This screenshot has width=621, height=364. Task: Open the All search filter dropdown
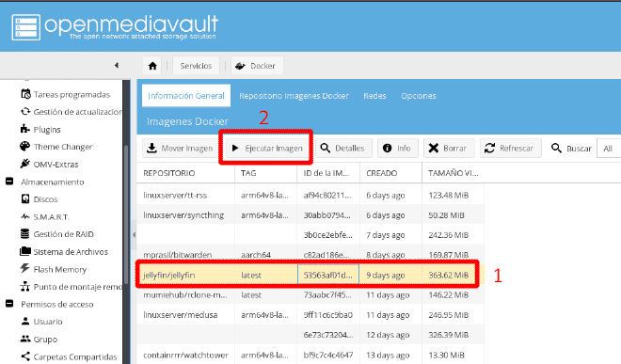(609, 148)
